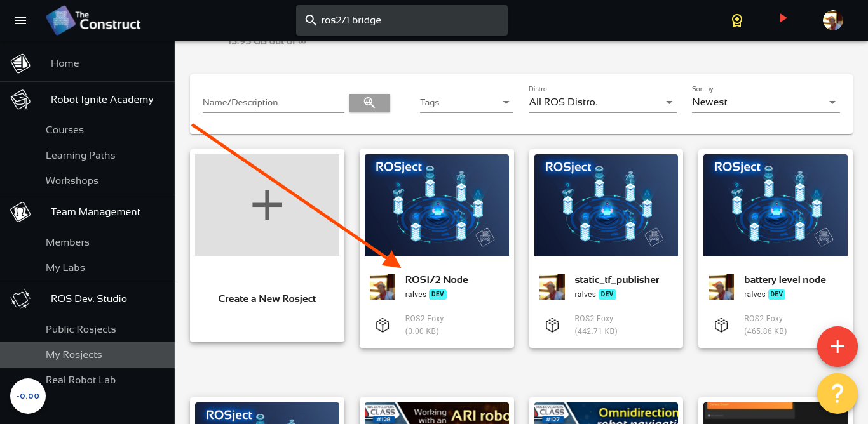The height and width of the screenshot is (424, 868).
Task: Click the red floating add button
Action: (x=837, y=347)
